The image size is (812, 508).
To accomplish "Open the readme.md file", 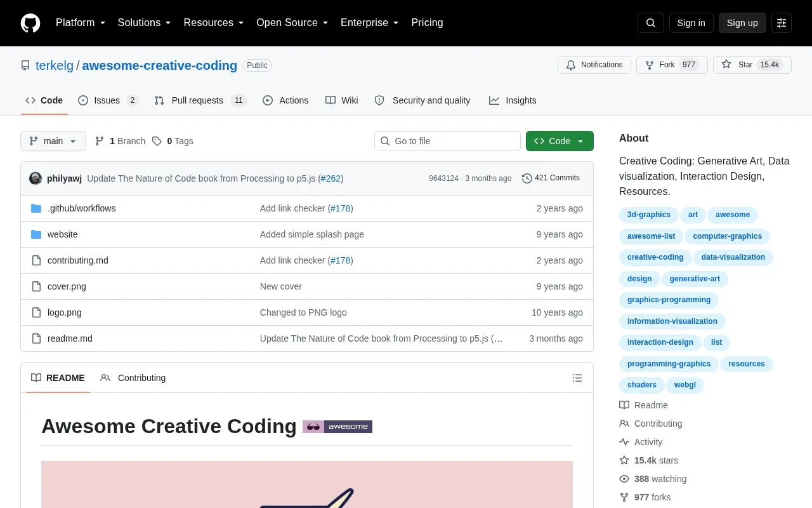I will click(x=70, y=338).
